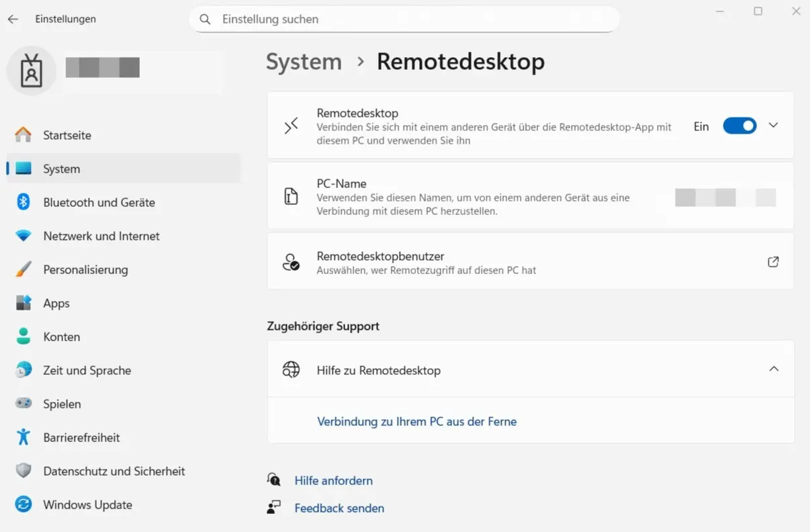Go back to System settings via breadcrumb
810x532 pixels.
[304, 61]
